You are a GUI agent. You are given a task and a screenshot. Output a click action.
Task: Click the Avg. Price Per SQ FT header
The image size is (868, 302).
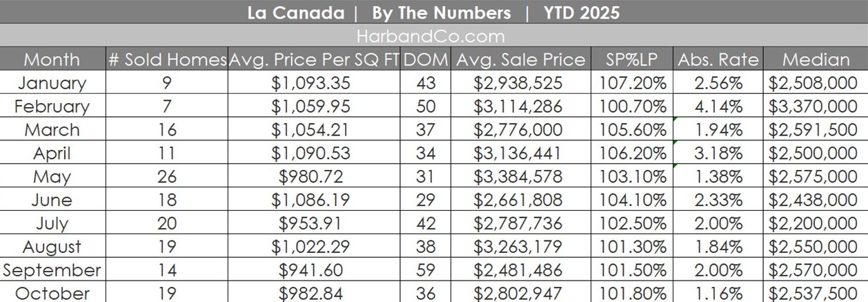[314, 59]
